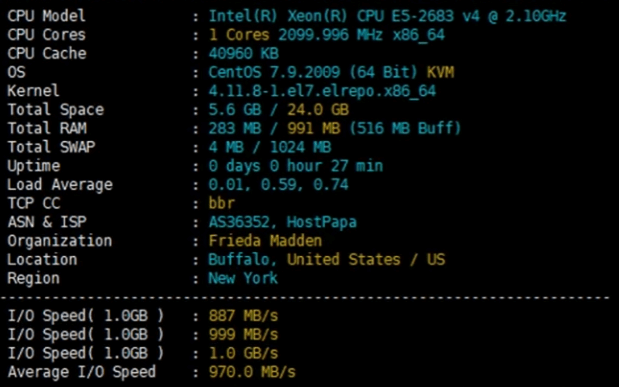The image size is (619, 387).
Task: Click the 24.0 GB total space value
Action: click(318, 110)
